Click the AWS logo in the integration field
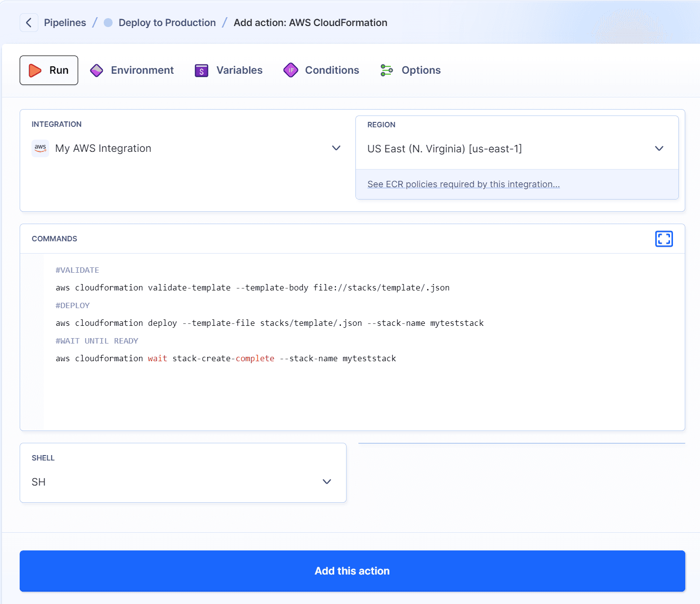The width and height of the screenshot is (700, 604). tap(40, 148)
